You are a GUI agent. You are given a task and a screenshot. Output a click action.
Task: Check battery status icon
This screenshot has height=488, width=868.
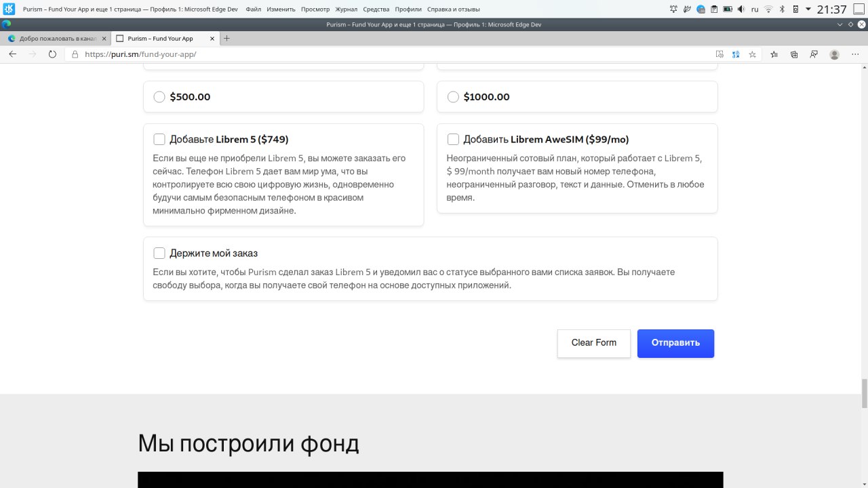point(728,9)
